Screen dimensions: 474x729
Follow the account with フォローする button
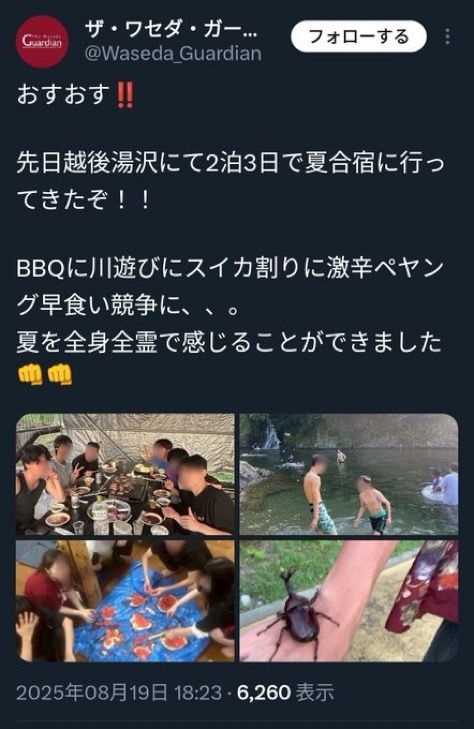pyautogui.click(x=359, y=37)
